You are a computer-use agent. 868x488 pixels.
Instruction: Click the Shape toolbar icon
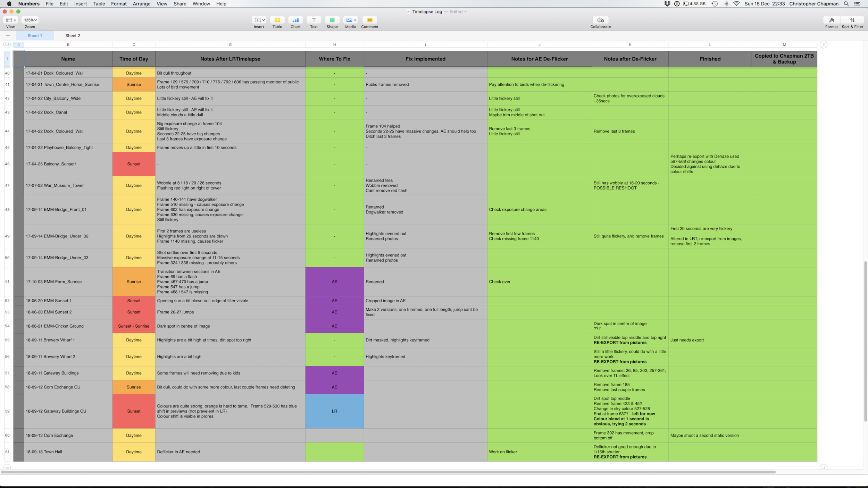(332, 20)
